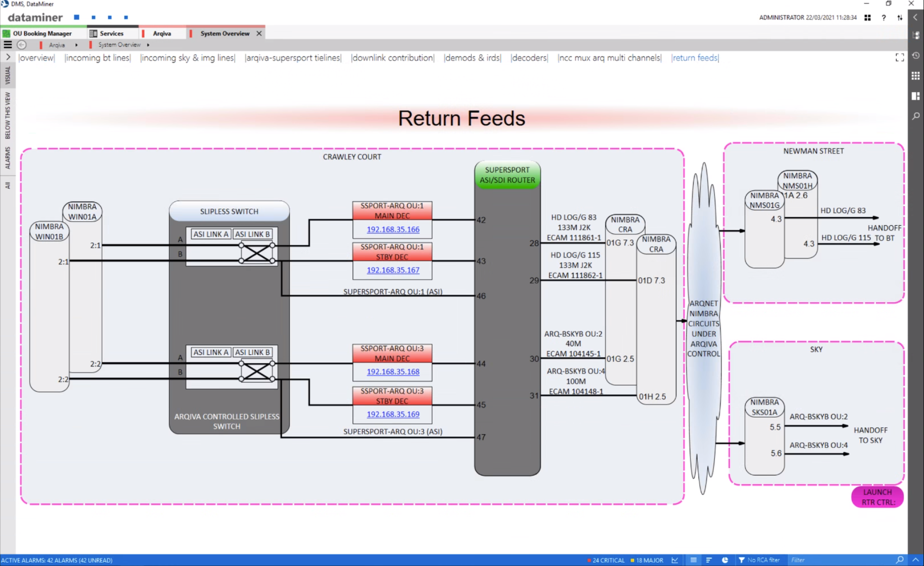The height and width of the screenshot is (566, 924).
Task: Select the list view icon in alarm bar
Action: coord(693,560)
